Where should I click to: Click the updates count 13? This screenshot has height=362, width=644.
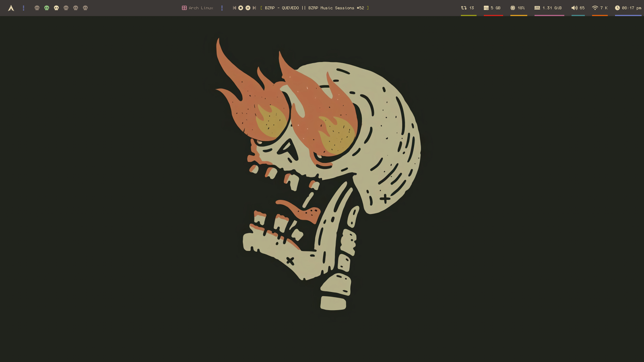click(472, 8)
